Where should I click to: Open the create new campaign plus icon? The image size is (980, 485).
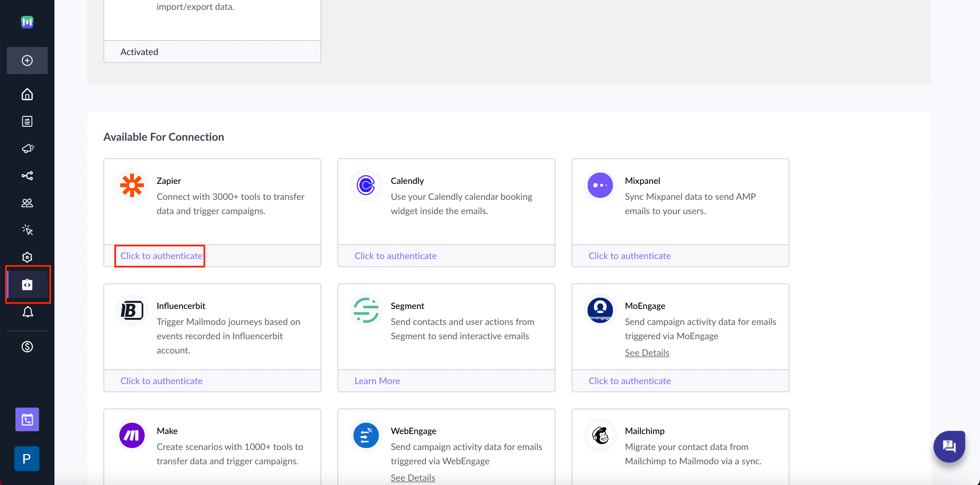[x=27, y=60]
